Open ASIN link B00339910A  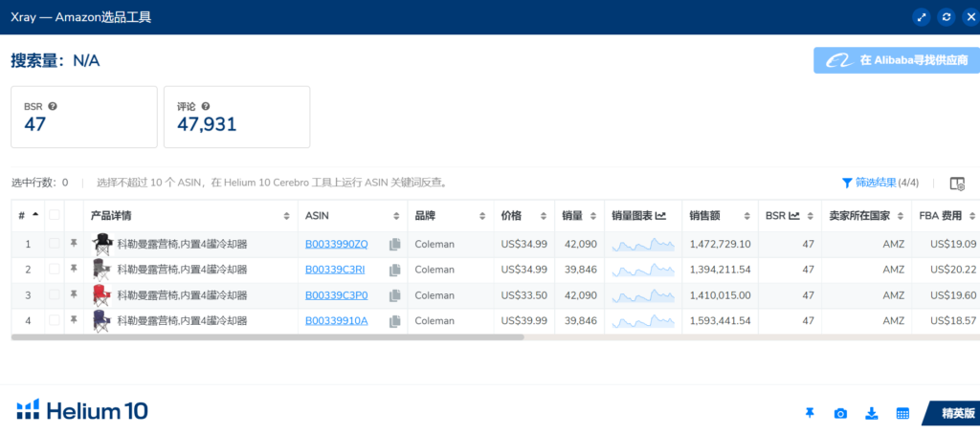click(x=336, y=321)
